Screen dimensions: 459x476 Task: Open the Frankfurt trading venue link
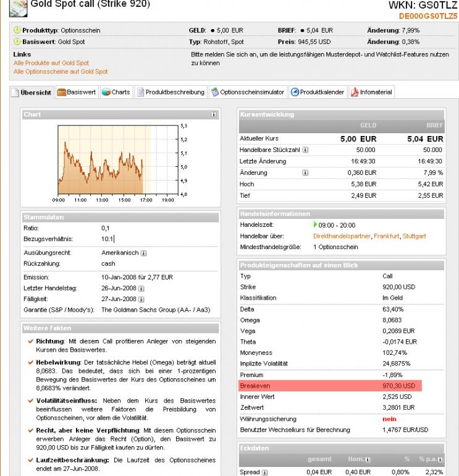click(386, 236)
